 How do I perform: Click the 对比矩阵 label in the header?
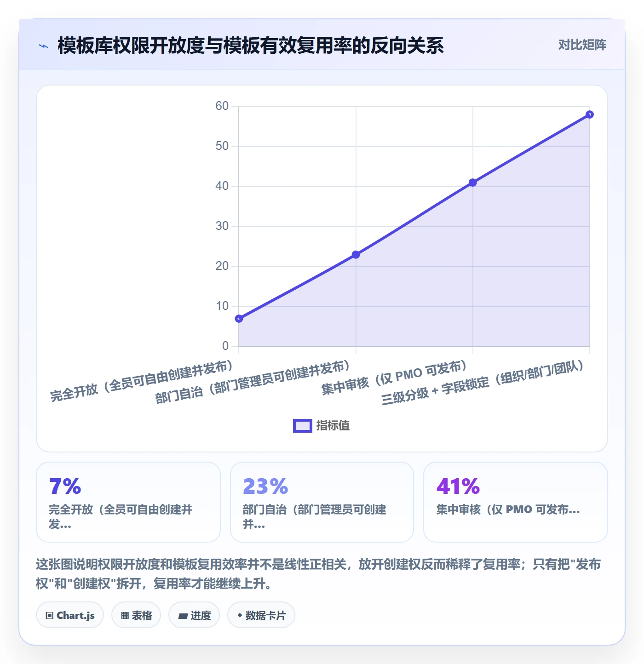(582, 45)
